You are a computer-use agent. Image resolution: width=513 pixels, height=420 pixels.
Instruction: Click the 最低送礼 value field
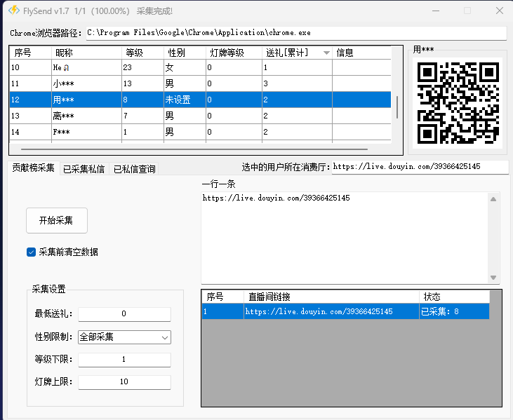[x=124, y=314]
